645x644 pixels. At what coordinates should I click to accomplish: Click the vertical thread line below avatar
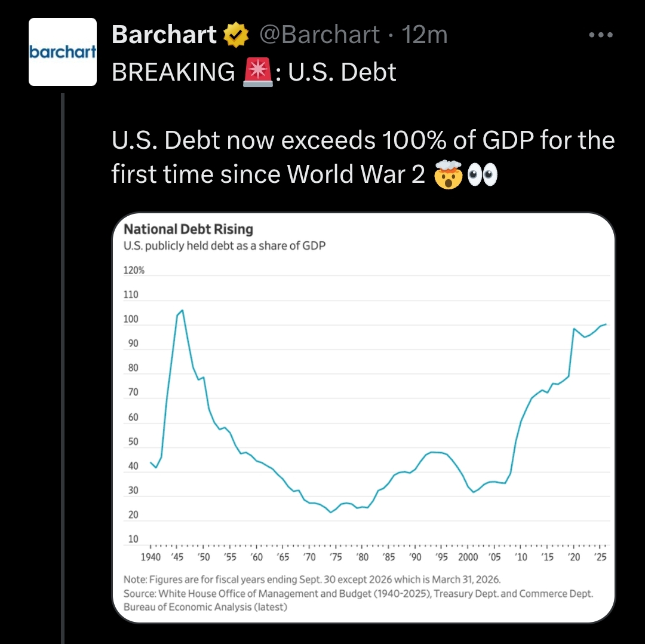[x=63, y=368]
